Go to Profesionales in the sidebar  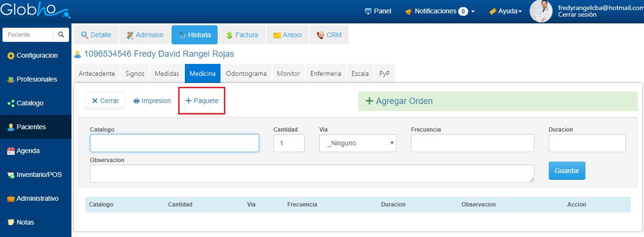tap(36, 79)
